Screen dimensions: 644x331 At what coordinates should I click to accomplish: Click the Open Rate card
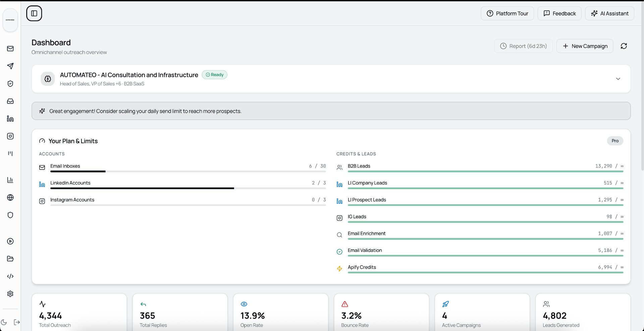click(x=281, y=313)
